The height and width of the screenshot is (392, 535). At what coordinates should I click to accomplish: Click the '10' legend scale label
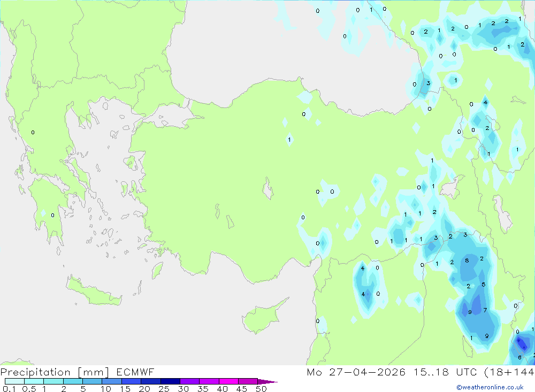click(105, 389)
